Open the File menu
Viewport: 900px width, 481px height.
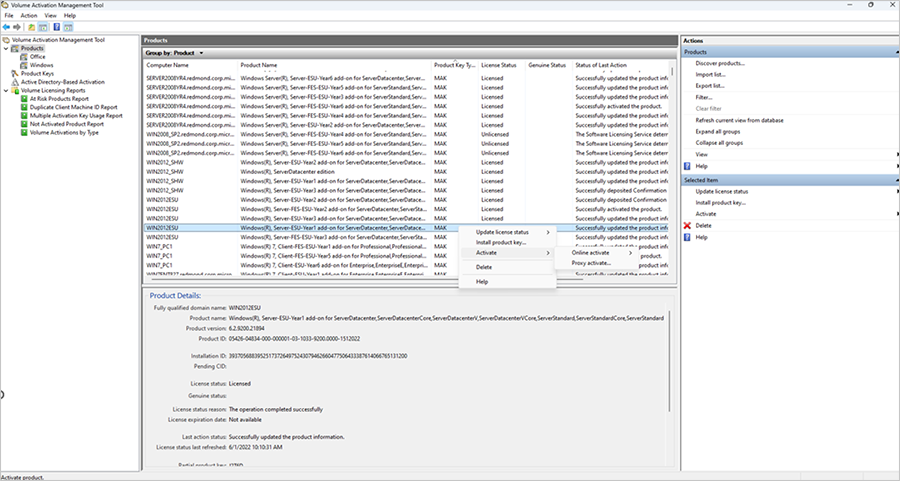click(x=9, y=15)
